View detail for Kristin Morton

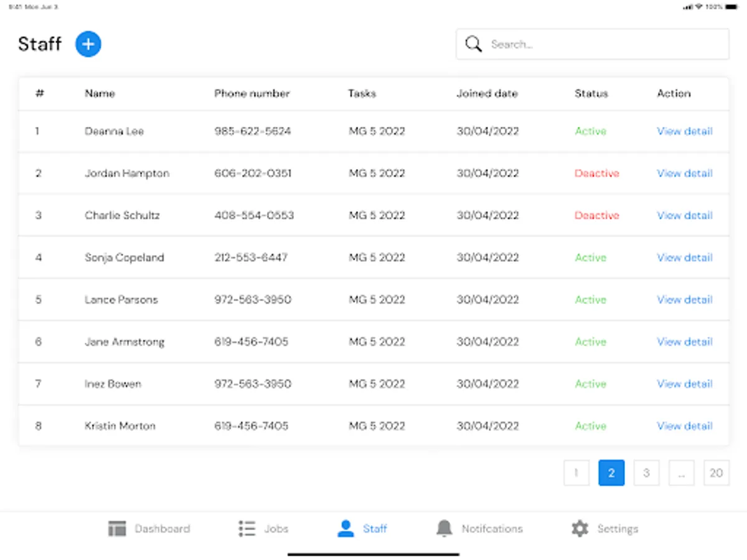[685, 426]
